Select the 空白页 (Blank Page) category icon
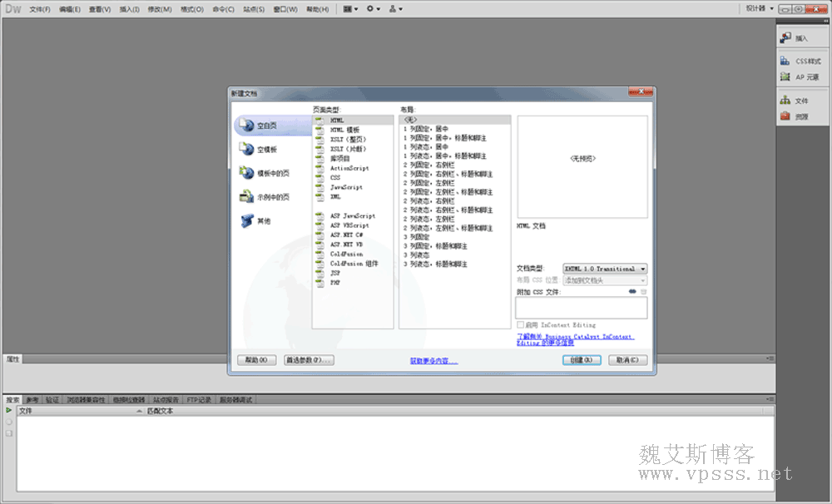The width and height of the screenshot is (832, 504). [x=246, y=126]
